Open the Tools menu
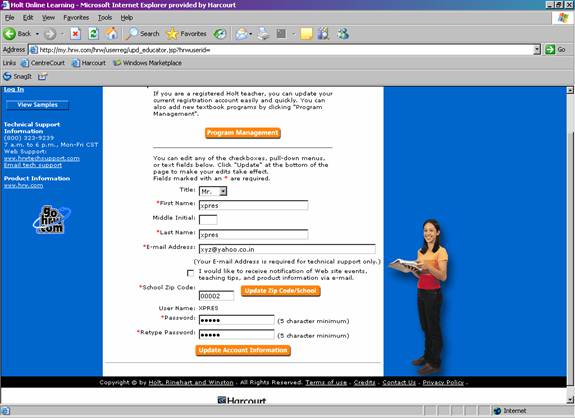The height and width of the screenshot is (418, 575). (105, 18)
